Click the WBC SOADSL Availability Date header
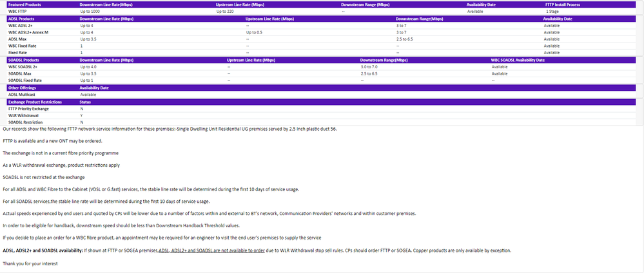Image resolution: width=644 pixels, height=273 pixels. 518,60
